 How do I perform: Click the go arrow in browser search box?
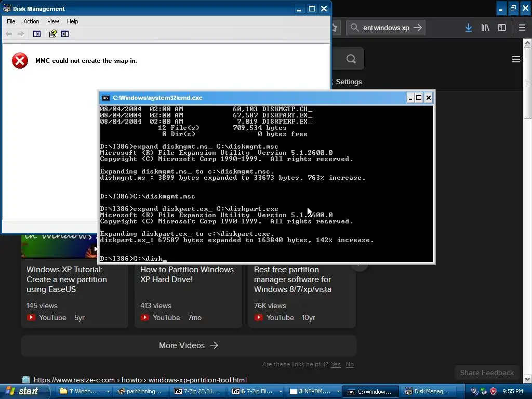[x=418, y=28]
